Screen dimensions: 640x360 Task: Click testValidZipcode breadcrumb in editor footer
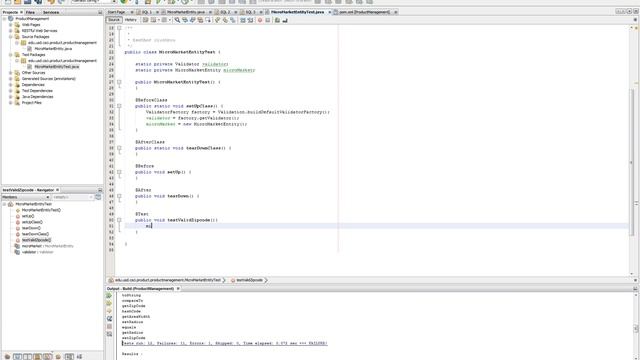point(249,280)
